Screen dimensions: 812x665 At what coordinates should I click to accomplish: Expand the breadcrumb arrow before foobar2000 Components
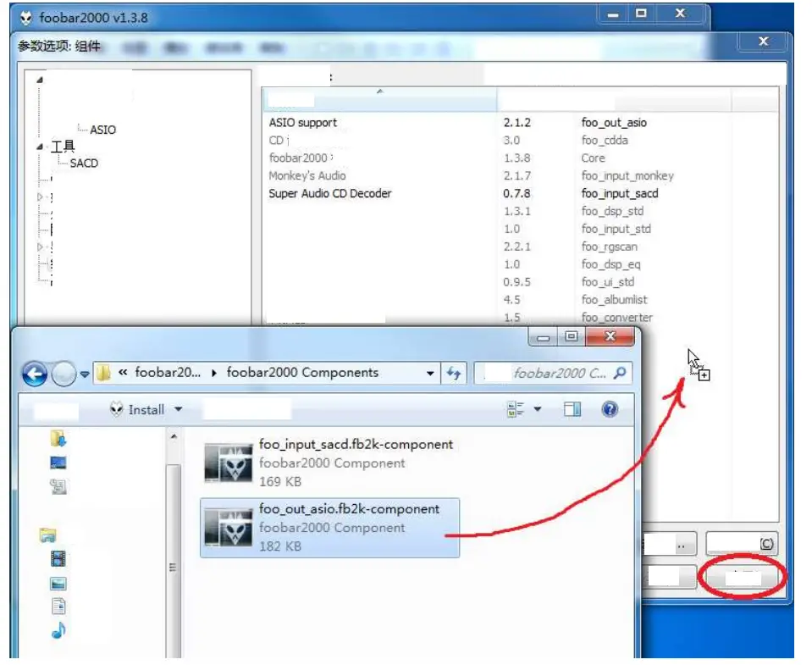(x=214, y=373)
